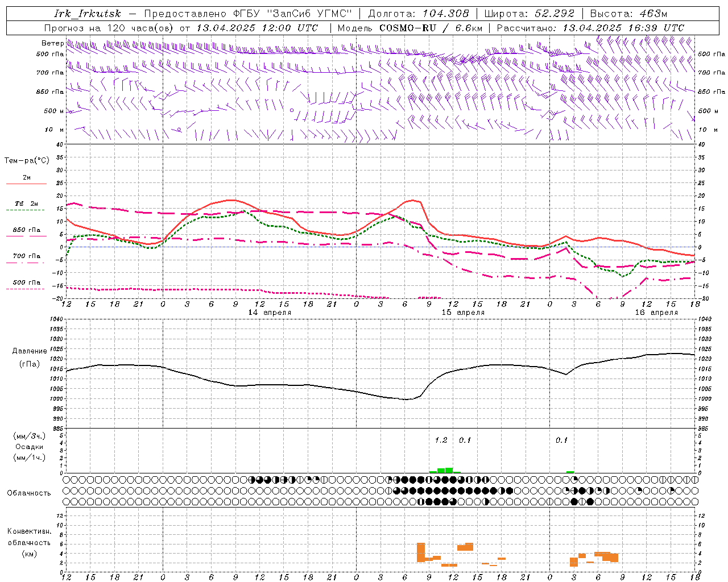Viewport: 728px width, 582px height.
Task: Select the 'Долгота: 104.308' header value
Action: pyautogui.click(x=419, y=14)
